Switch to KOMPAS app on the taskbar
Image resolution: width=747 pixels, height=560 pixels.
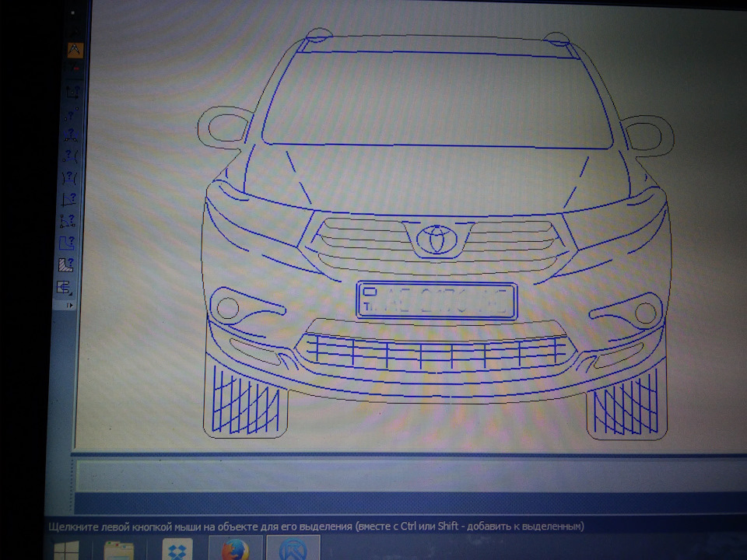click(293, 548)
